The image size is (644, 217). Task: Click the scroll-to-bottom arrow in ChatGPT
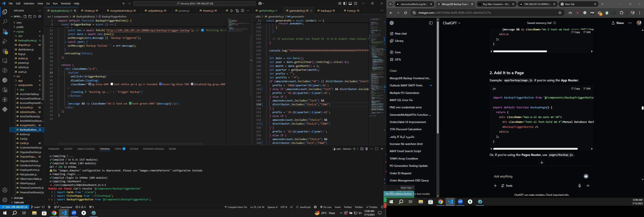pos(542,162)
